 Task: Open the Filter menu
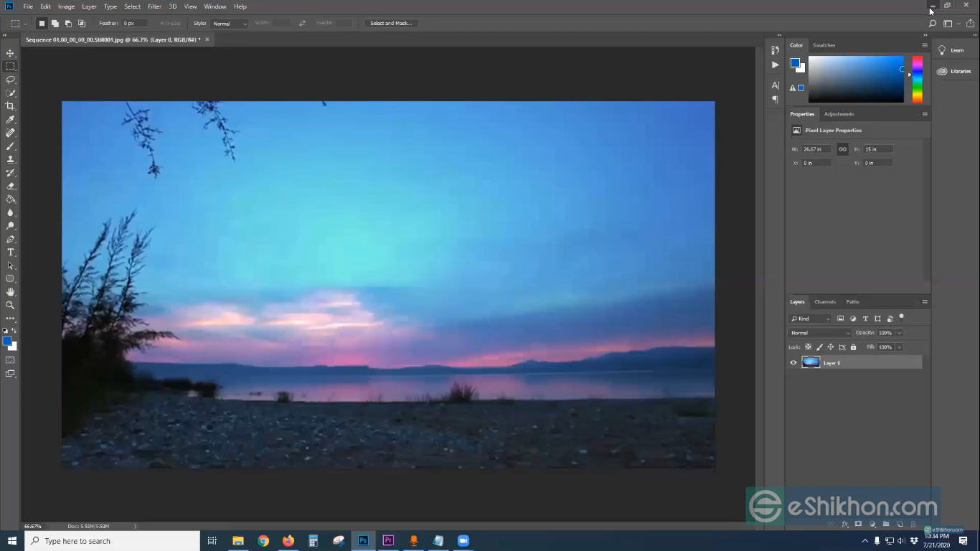click(154, 6)
